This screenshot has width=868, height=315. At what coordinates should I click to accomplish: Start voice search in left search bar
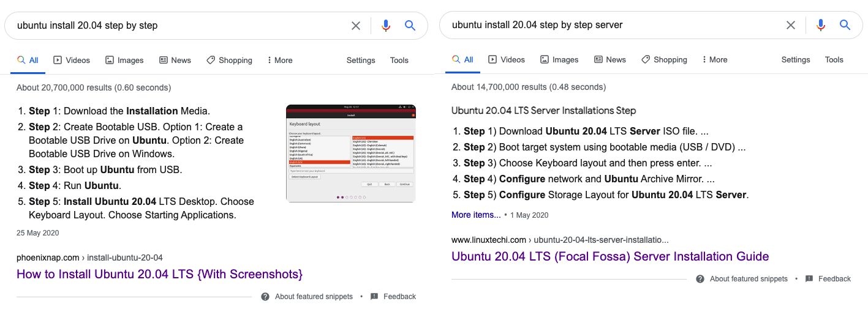tap(386, 26)
